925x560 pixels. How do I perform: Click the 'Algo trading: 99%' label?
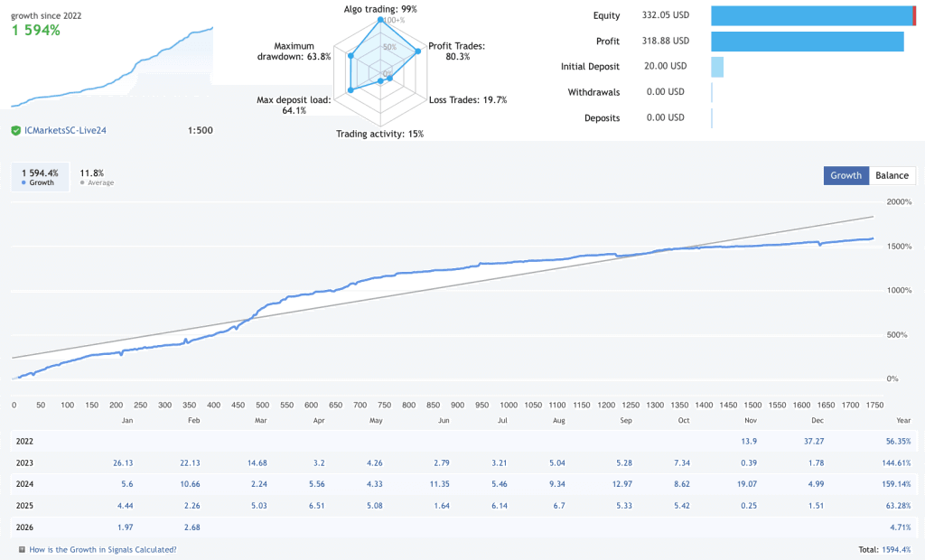[380, 9]
